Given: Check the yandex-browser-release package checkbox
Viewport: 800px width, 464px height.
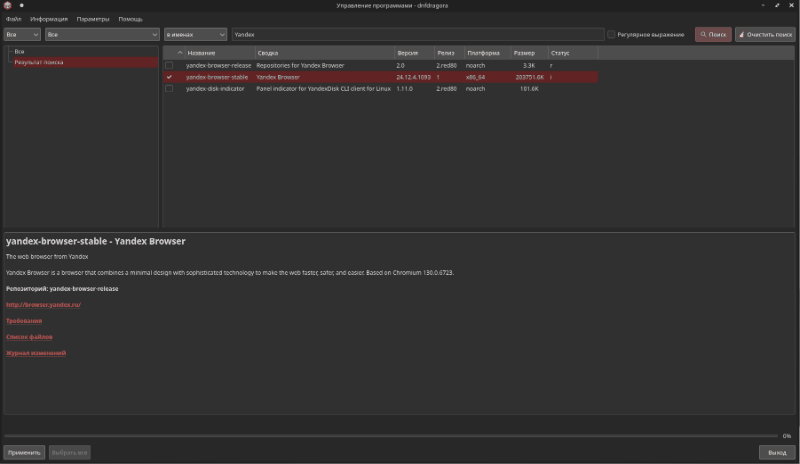Looking at the screenshot, I should 169,65.
